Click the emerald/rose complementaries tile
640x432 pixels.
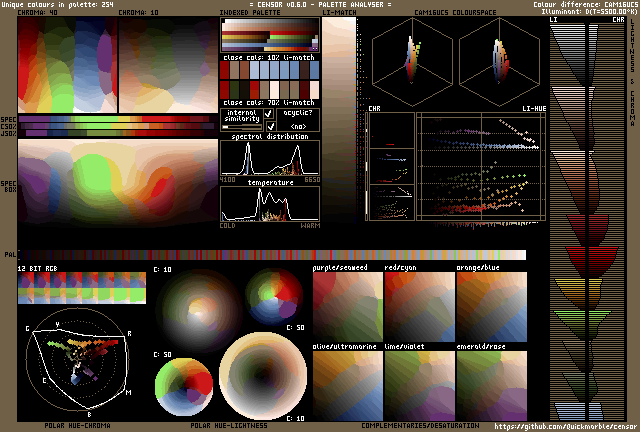tap(491, 387)
